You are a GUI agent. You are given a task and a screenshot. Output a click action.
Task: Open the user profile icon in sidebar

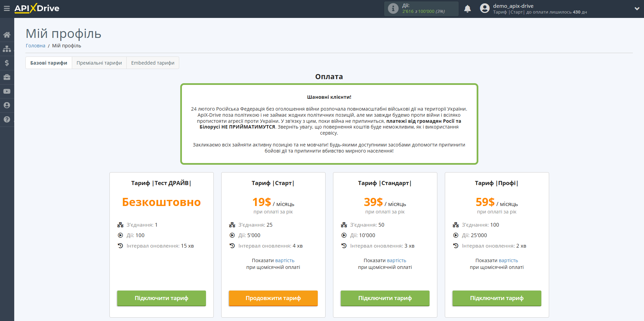pos(7,105)
